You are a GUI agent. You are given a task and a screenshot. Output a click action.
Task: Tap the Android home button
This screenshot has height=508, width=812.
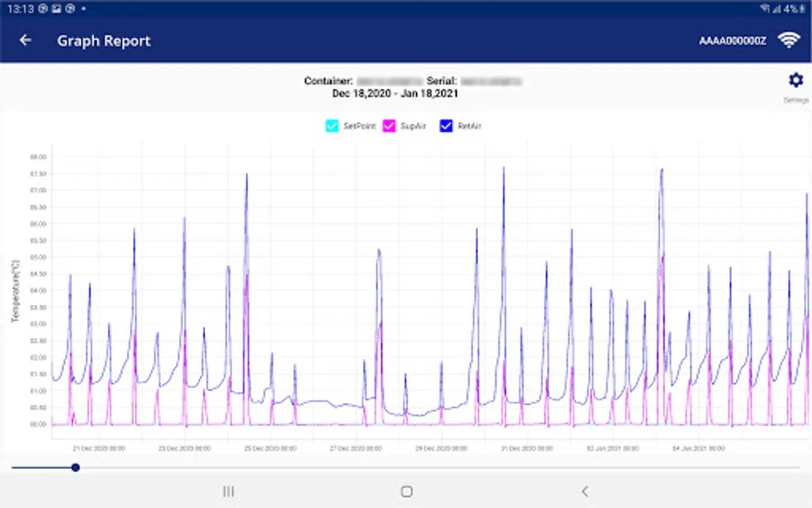click(x=407, y=492)
